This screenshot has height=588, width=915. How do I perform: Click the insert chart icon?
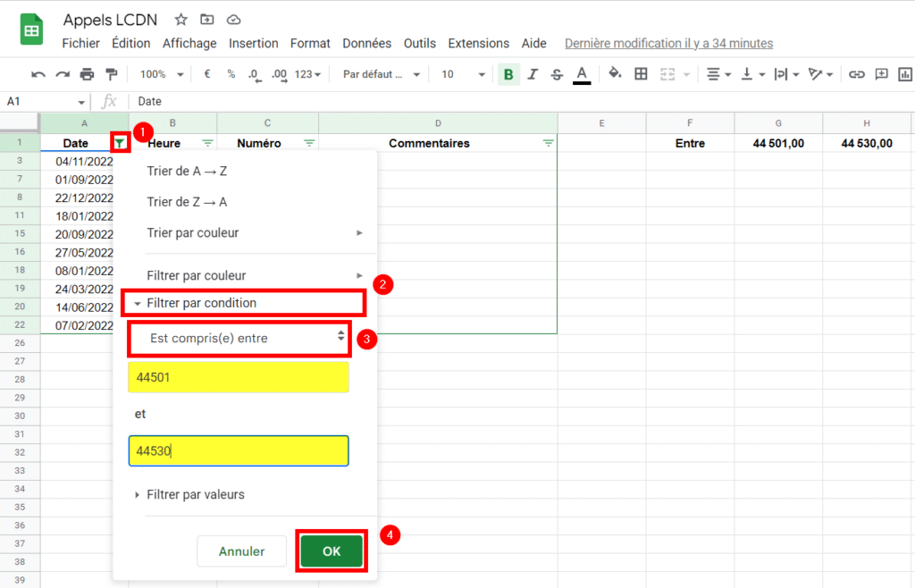905,74
